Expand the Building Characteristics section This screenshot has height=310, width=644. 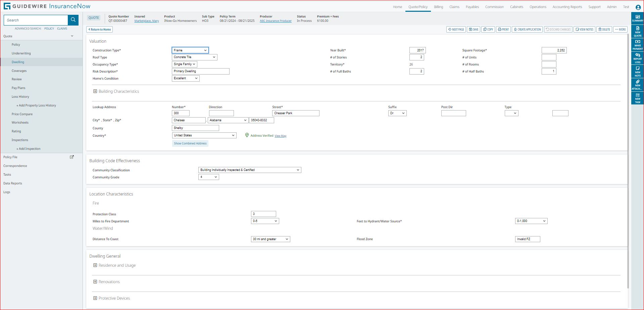click(95, 91)
